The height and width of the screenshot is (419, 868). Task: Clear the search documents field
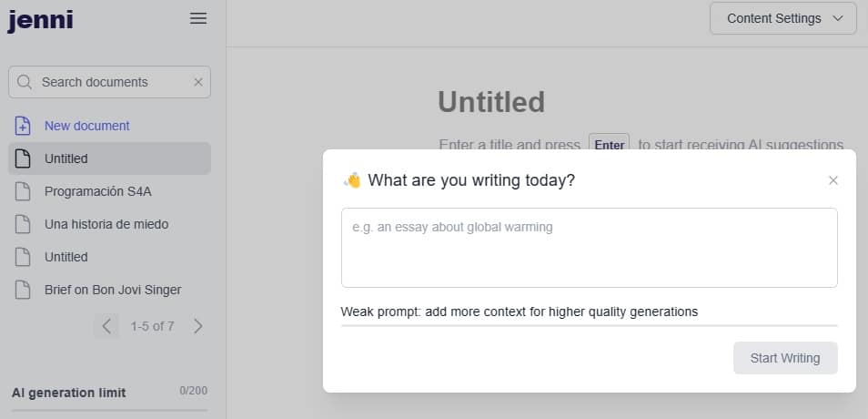tap(198, 82)
